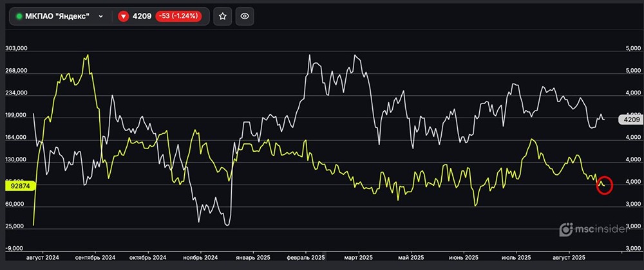The height and width of the screenshot is (270, 644).
Task: Click the 4209 price in header
Action: tap(142, 17)
